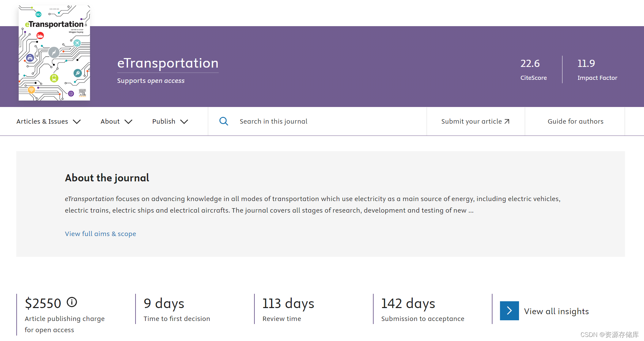This screenshot has width=644, height=341.
Task: Click View full aims & scope link
Action: pos(101,234)
